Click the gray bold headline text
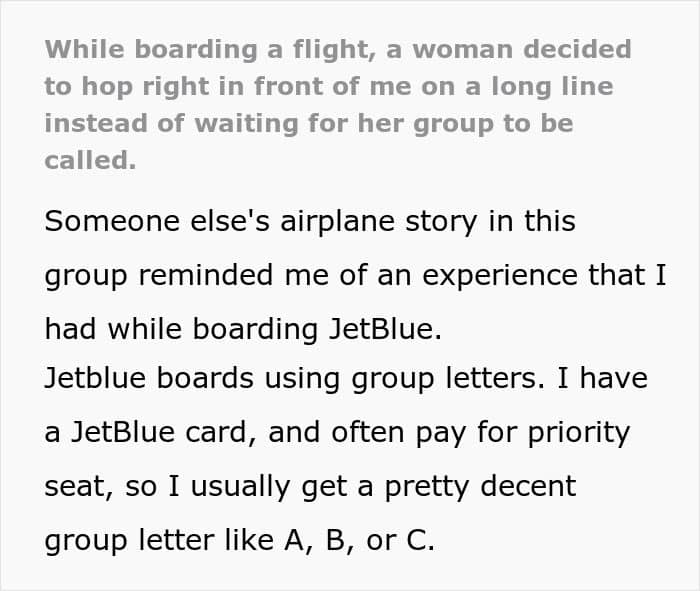Screen dimensions: 700x591 pos(338,104)
